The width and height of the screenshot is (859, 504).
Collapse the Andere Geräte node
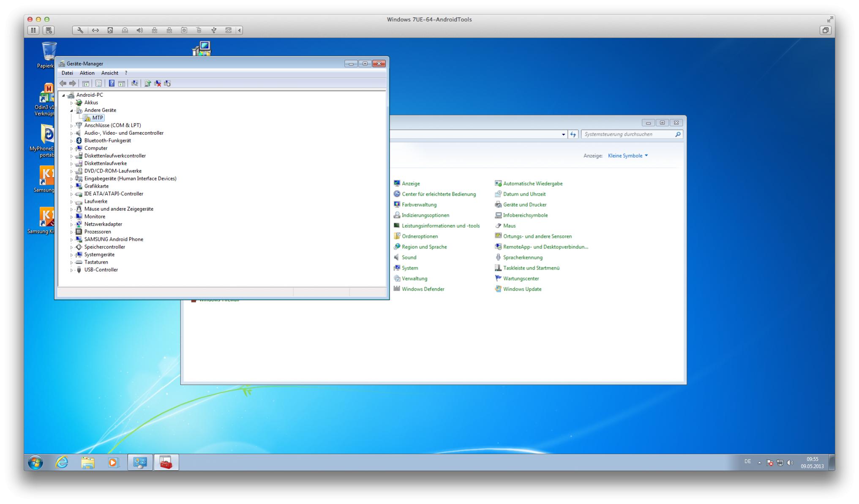coord(71,110)
